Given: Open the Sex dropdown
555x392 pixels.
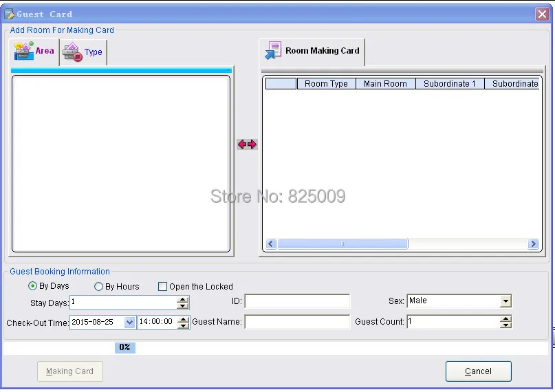Looking at the screenshot, I should [x=505, y=301].
